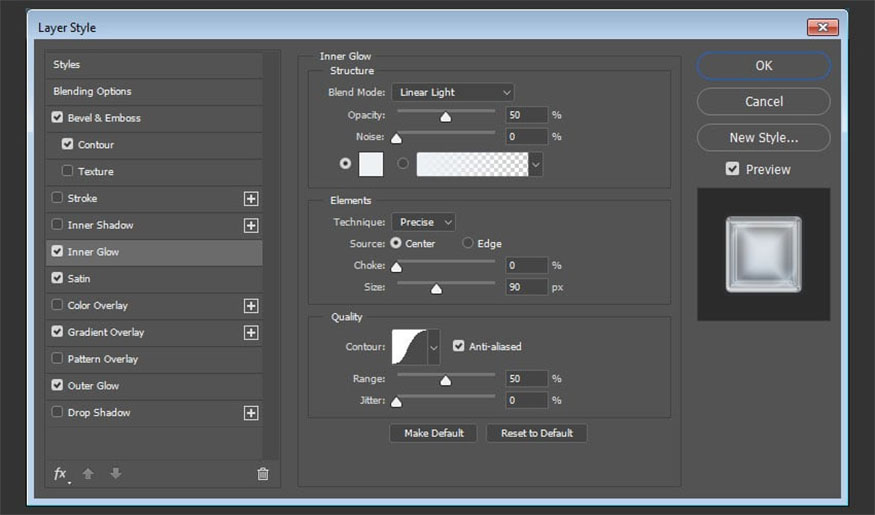Image resolution: width=875 pixels, height=515 pixels.
Task: Select Blending Options in the list
Action: coord(91,91)
